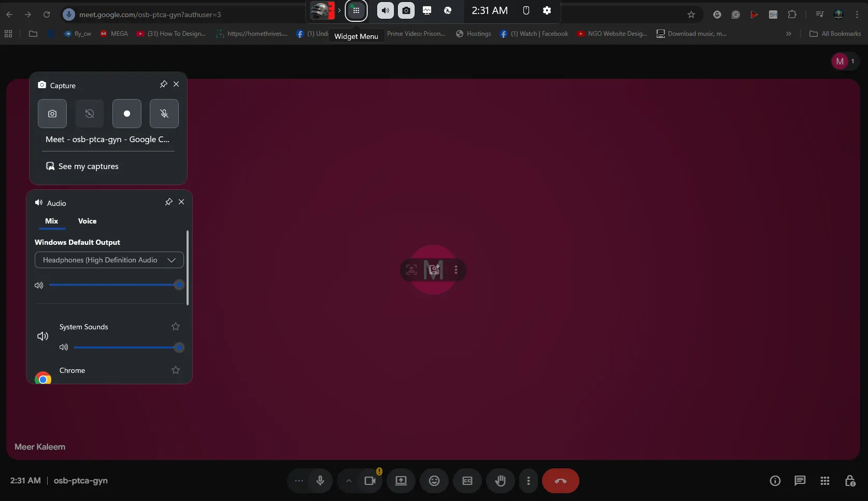The width and height of the screenshot is (868, 501).
Task: Raise hand in the meeting
Action: point(501,481)
